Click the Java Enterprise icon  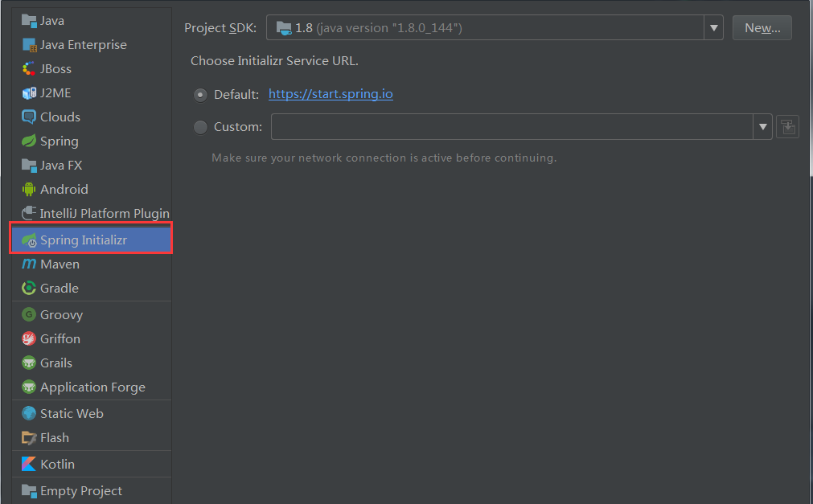(29, 44)
